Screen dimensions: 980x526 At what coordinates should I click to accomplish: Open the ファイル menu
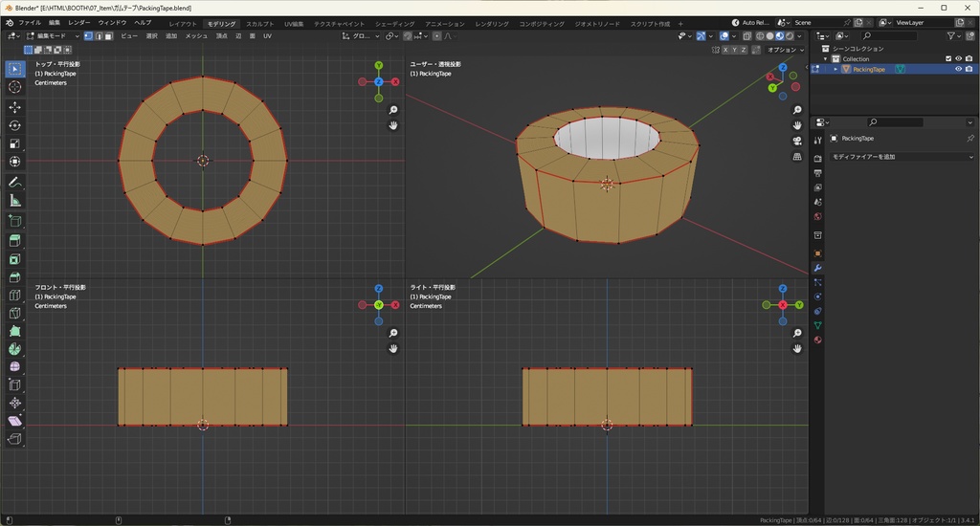30,22
